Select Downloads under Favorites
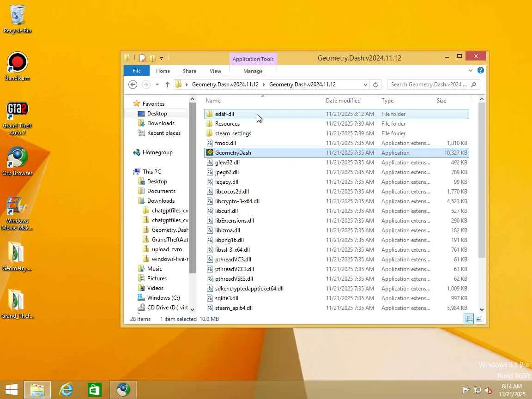532x399 pixels. (161, 123)
